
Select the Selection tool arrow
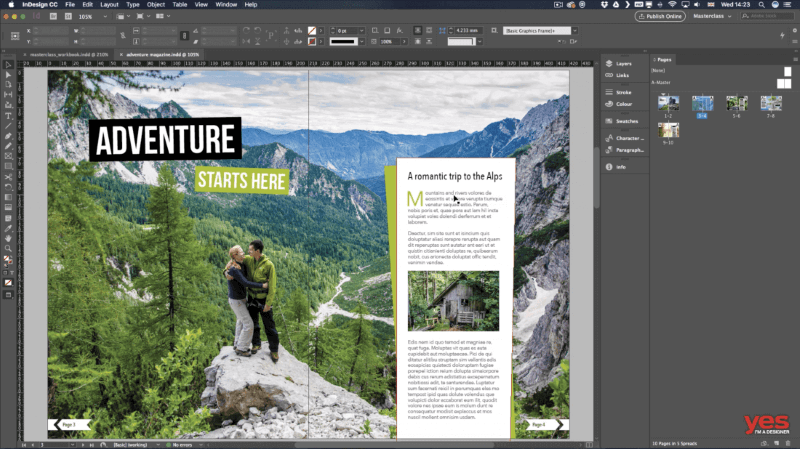point(8,64)
